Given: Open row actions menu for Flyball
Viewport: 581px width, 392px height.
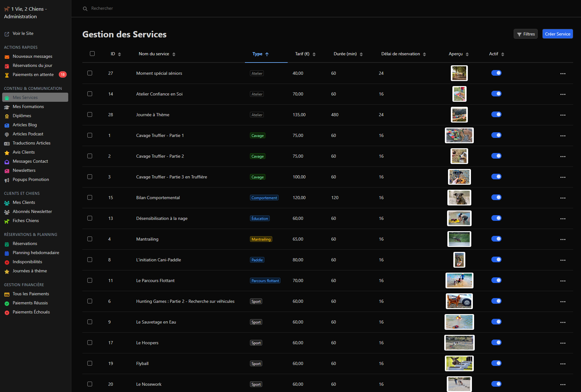Looking at the screenshot, I should coord(563,364).
